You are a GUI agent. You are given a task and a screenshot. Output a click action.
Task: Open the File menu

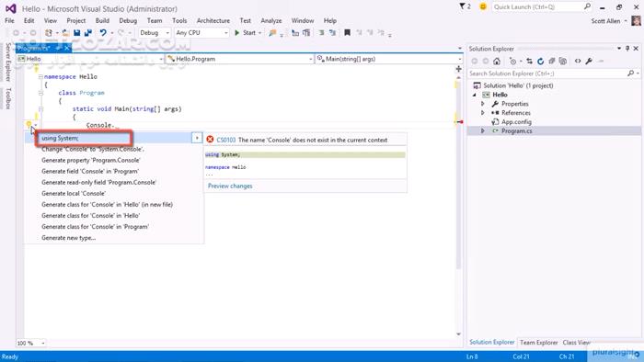click(x=9, y=20)
